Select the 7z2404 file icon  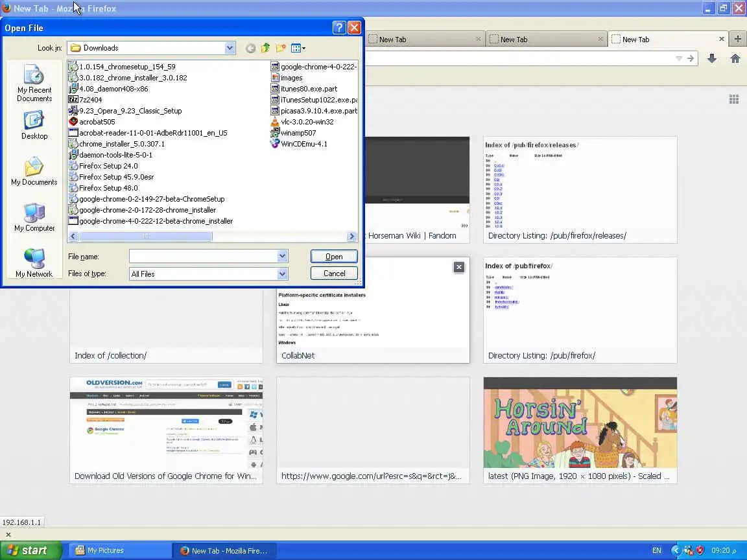coord(73,100)
